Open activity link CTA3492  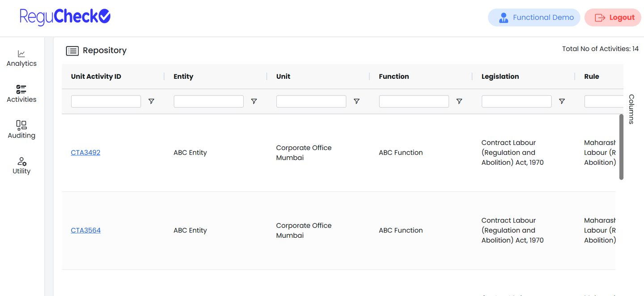click(x=85, y=153)
